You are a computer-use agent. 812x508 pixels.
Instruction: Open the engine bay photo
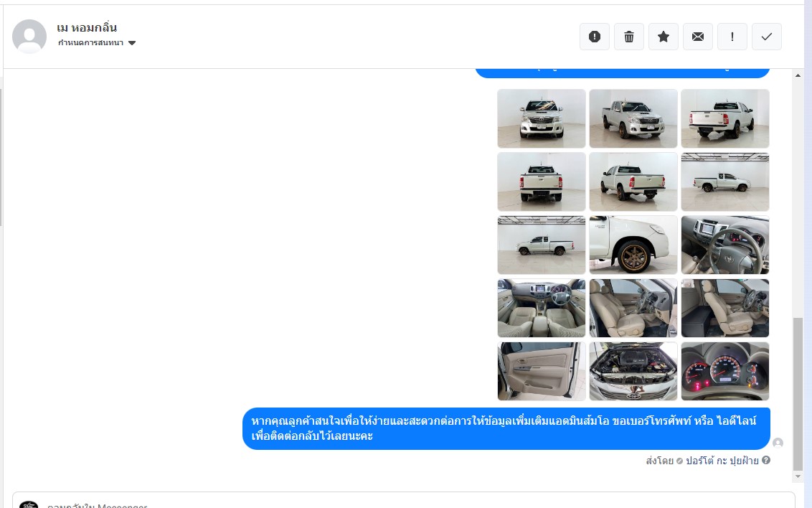pos(633,371)
